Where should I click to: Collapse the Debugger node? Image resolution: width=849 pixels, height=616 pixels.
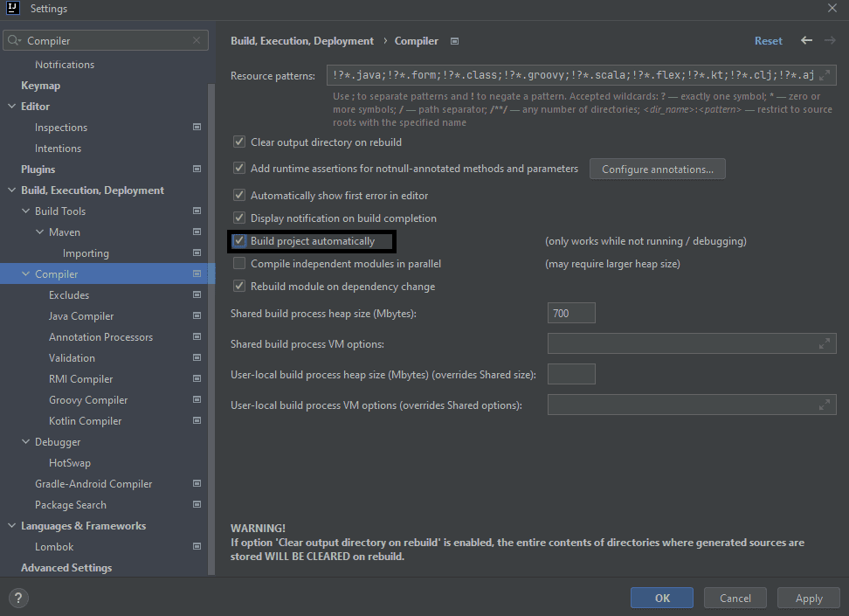point(25,441)
